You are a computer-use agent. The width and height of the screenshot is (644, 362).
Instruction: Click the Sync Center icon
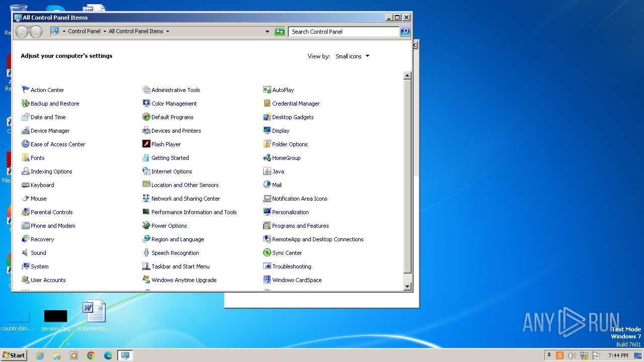[267, 253]
